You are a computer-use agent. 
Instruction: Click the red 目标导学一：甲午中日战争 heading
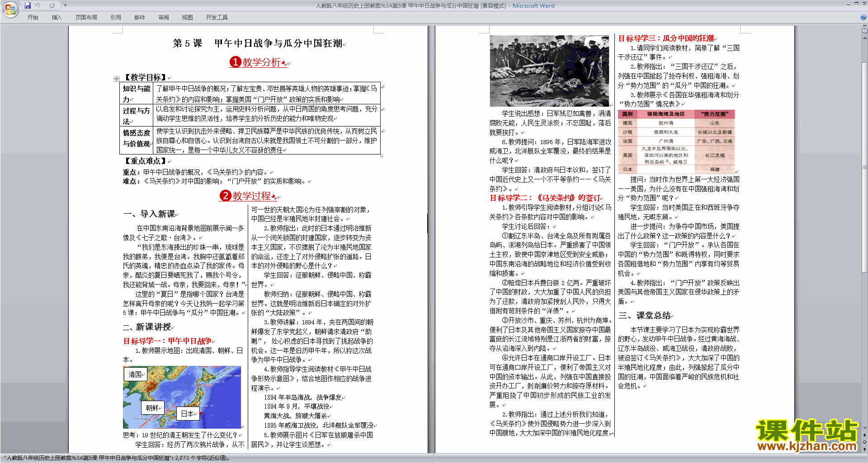pyautogui.click(x=167, y=341)
